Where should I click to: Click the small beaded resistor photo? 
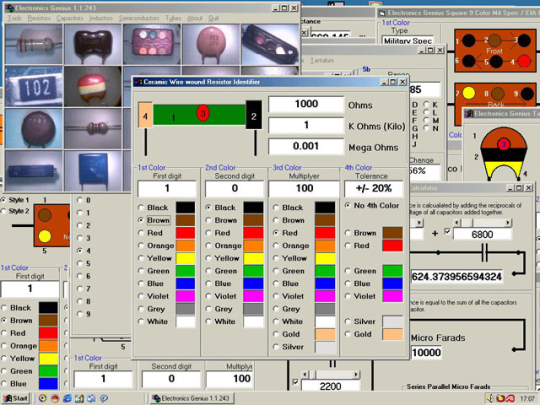[93, 128]
